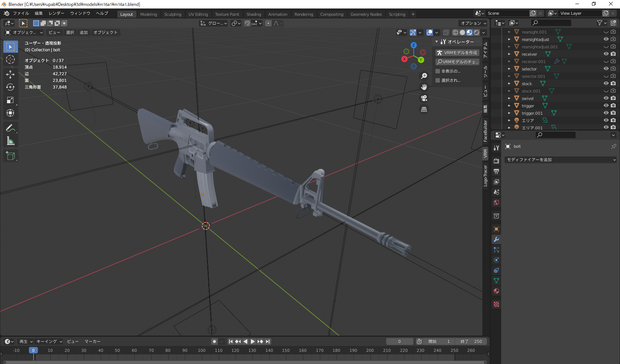Select the Select Box tool
Image resolution: width=620 pixels, height=364 pixels.
[10, 47]
